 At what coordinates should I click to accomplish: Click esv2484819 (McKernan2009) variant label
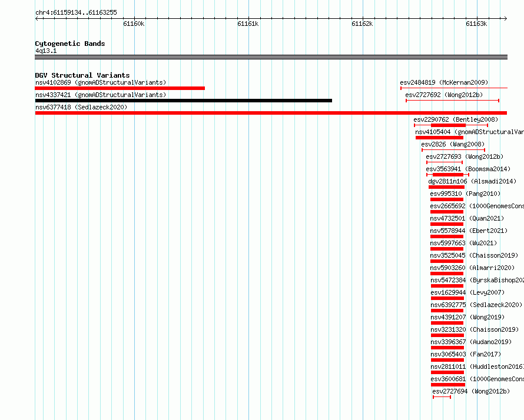click(x=444, y=82)
